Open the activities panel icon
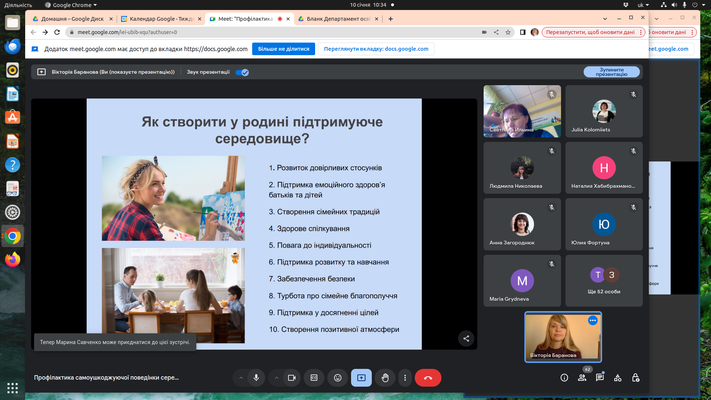 click(x=618, y=378)
